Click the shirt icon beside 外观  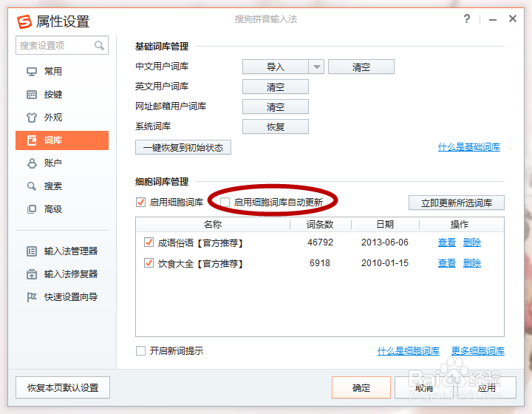coord(32,118)
